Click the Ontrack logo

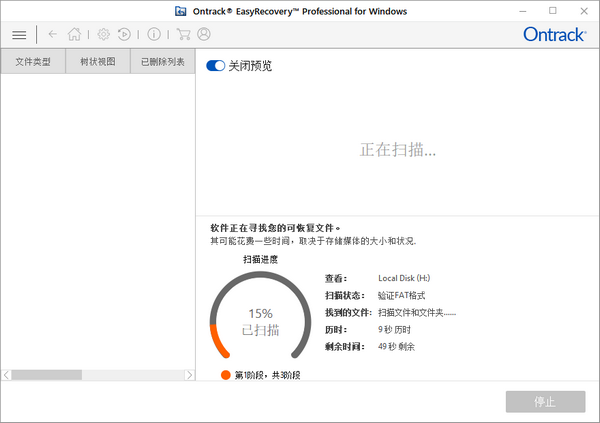pyautogui.click(x=554, y=34)
